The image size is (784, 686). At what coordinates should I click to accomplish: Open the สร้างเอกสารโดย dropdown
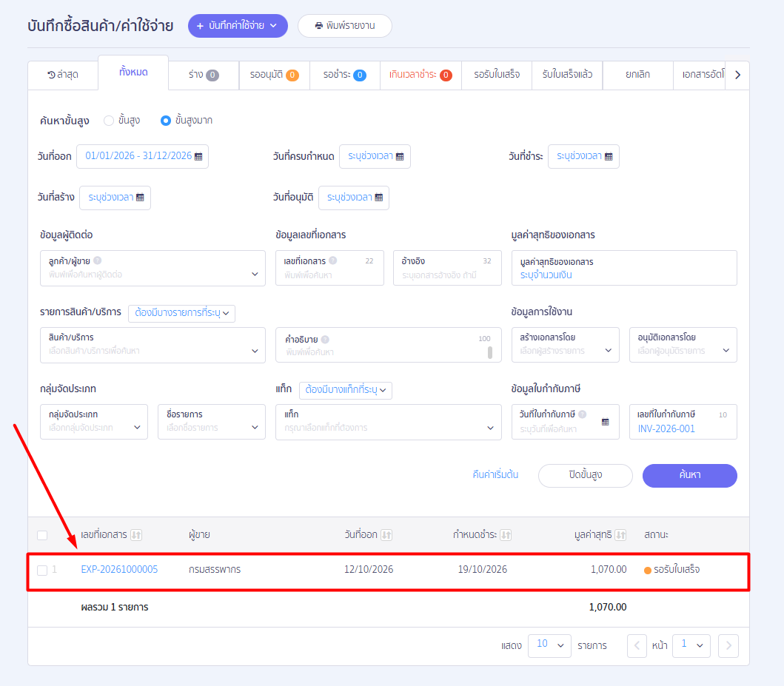point(566,345)
